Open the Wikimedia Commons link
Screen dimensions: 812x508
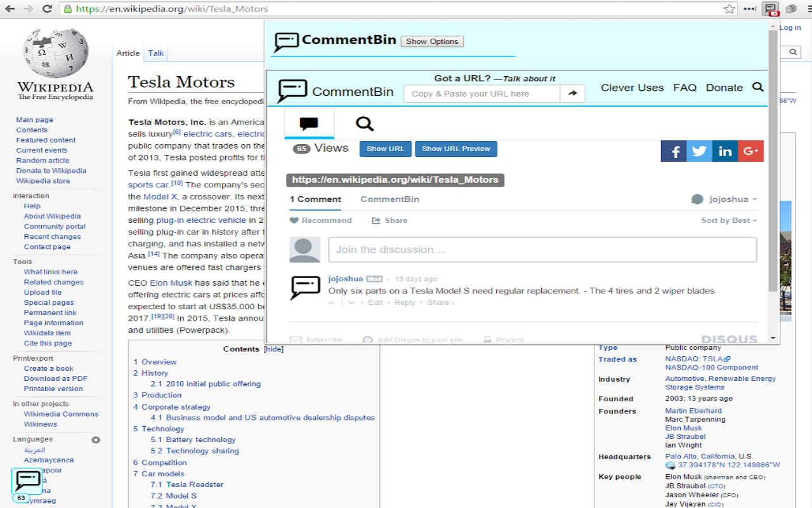(61, 414)
